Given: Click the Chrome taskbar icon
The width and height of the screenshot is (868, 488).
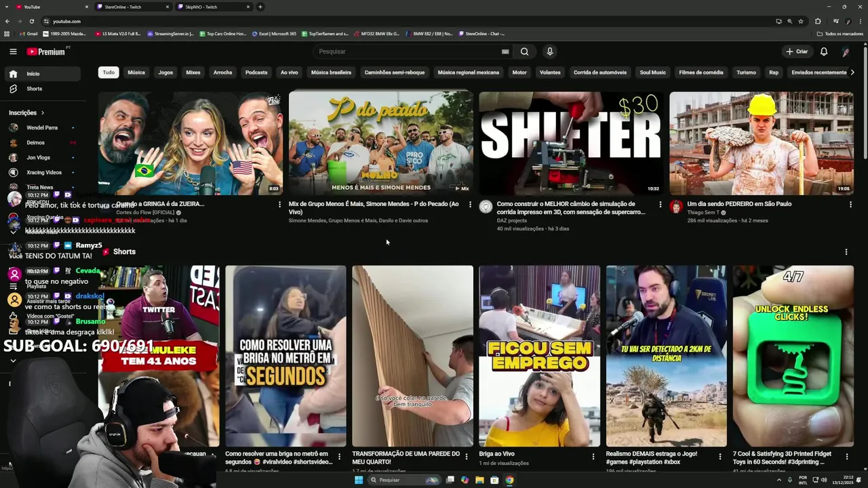Looking at the screenshot, I should coord(509,480).
